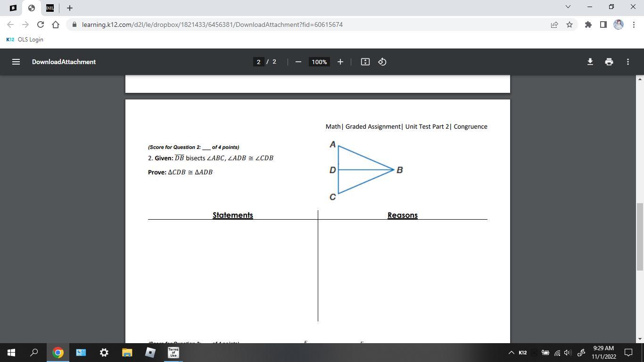The height and width of the screenshot is (362, 644).
Task: Open the PDF sidebar hamburger menu
Action: [16, 62]
